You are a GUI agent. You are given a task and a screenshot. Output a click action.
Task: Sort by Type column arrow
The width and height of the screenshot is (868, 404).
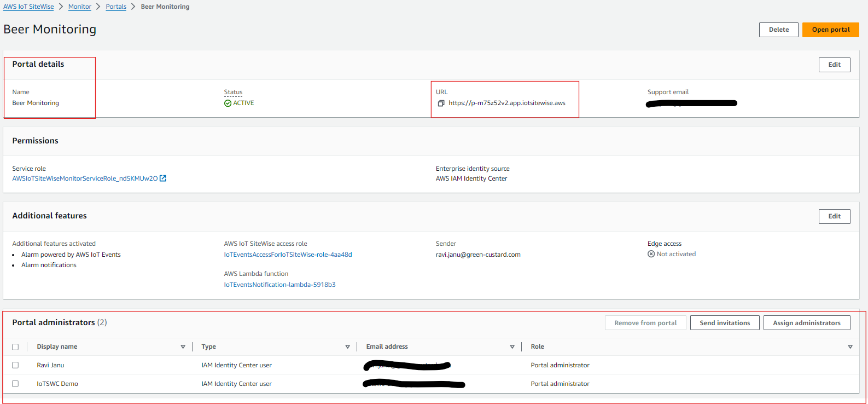pyautogui.click(x=347, y=347)
